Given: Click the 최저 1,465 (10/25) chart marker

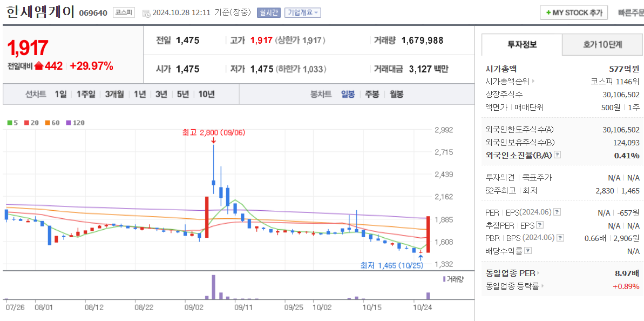Looking at the screenshot, I should [392, 265].
